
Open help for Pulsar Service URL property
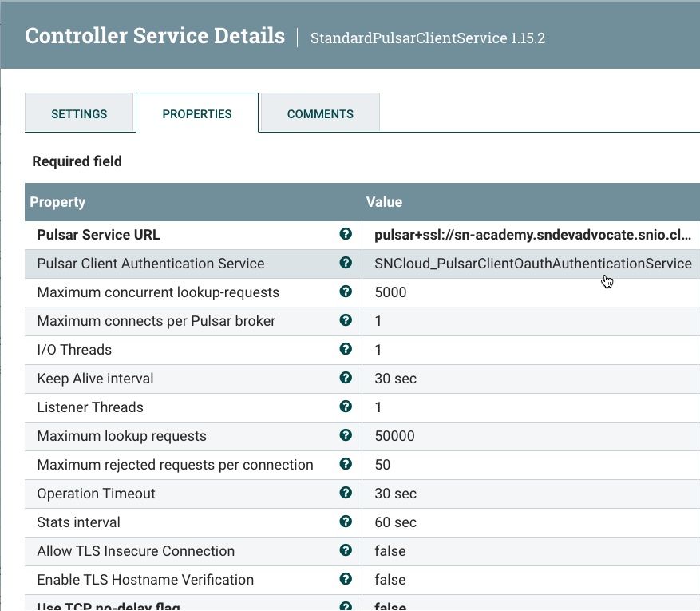coord(346,234)
